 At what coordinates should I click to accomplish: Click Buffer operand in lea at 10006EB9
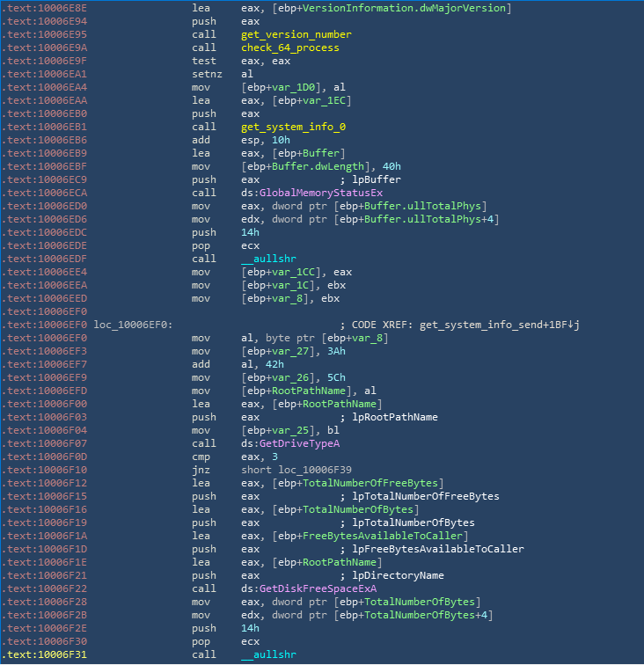pos(321,153)
